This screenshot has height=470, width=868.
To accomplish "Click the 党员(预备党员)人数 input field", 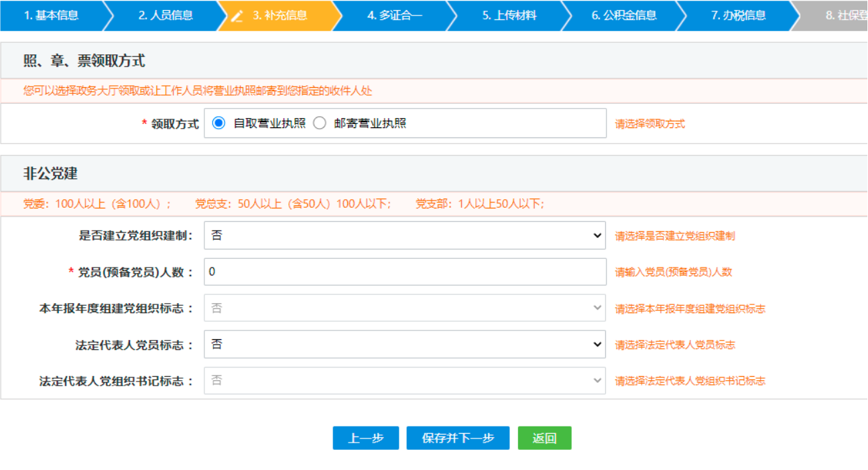I will (402, 271).
